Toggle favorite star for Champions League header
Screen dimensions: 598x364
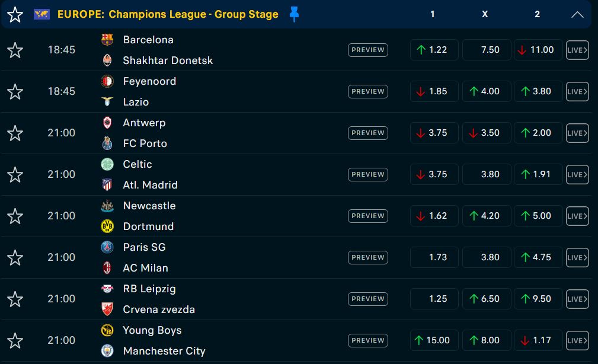pyautogui.click(x=15, y=15)
